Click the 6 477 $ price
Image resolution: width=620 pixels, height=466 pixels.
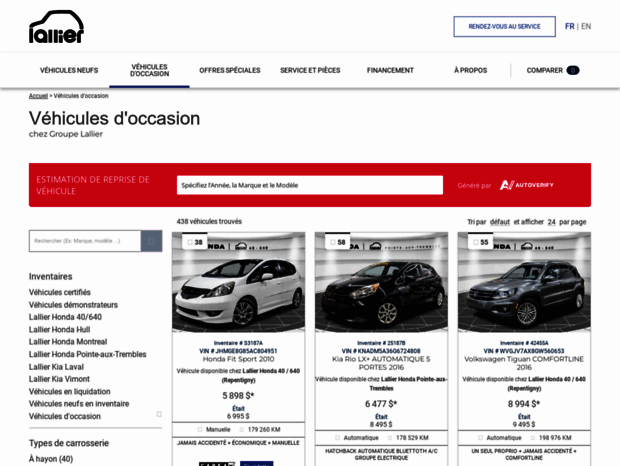pos(381,404)
